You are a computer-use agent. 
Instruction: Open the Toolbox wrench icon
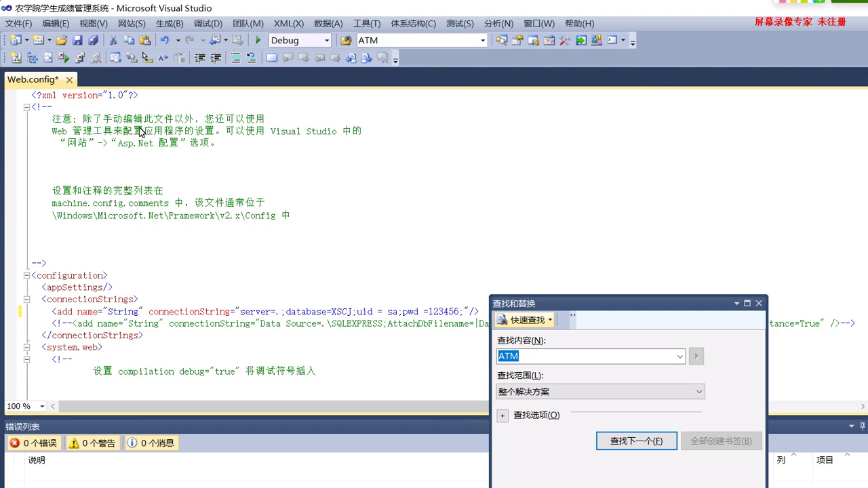pos(564,41)
